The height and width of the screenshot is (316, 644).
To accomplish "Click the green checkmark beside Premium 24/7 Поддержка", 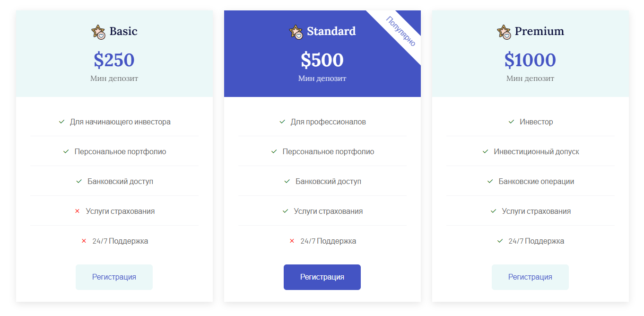I will (500, 241).
